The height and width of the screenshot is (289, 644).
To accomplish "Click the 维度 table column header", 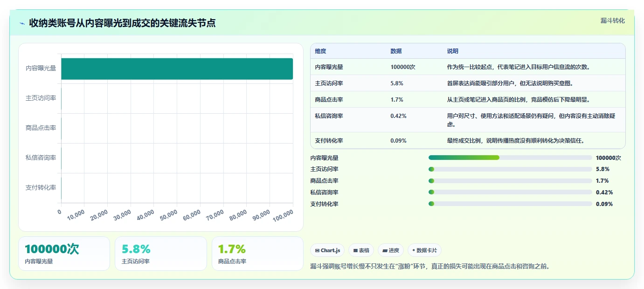I will [x=321, y=51].
